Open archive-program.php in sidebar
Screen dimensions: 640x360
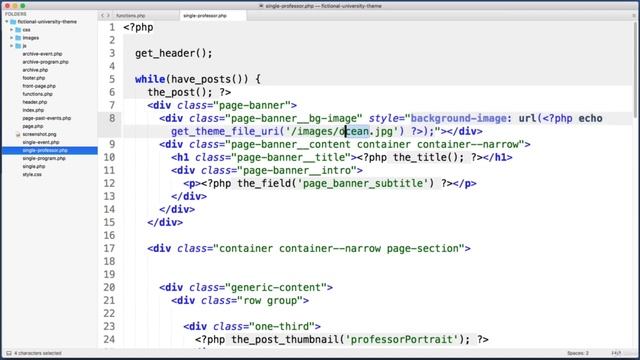coord(45,62)
